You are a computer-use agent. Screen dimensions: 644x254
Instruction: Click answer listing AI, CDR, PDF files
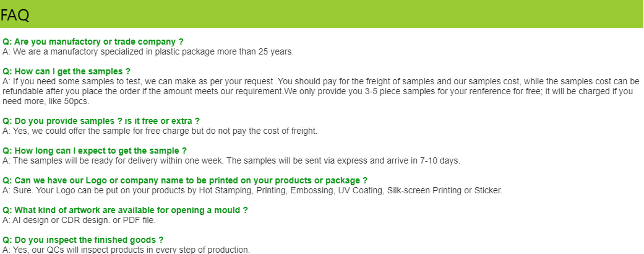(x=79, y=220)
